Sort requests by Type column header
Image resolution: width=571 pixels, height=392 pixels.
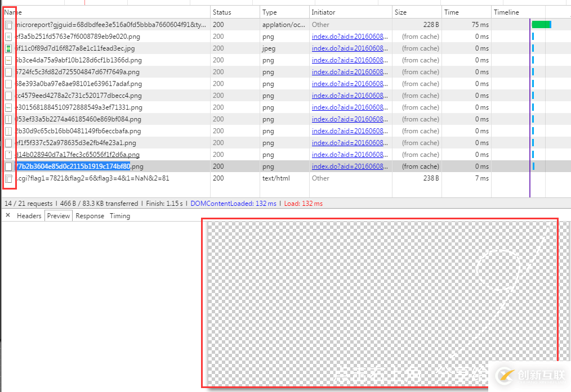pyautogui.click(x=284, y=12)
